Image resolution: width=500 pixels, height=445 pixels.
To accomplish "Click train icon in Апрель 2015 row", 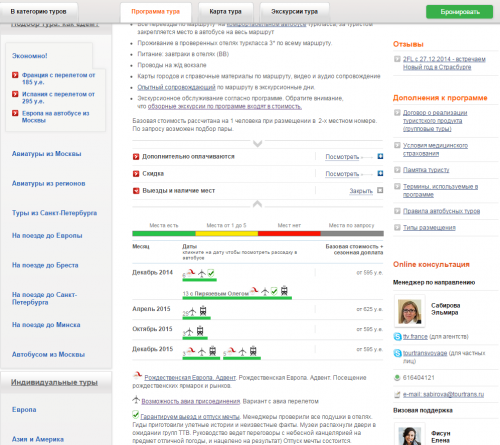I will pyautogui.click(x=203, y=311).
